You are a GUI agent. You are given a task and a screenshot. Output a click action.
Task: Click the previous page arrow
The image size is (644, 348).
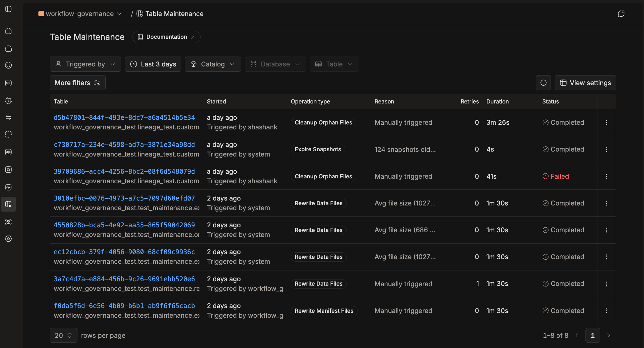(577, 335)
